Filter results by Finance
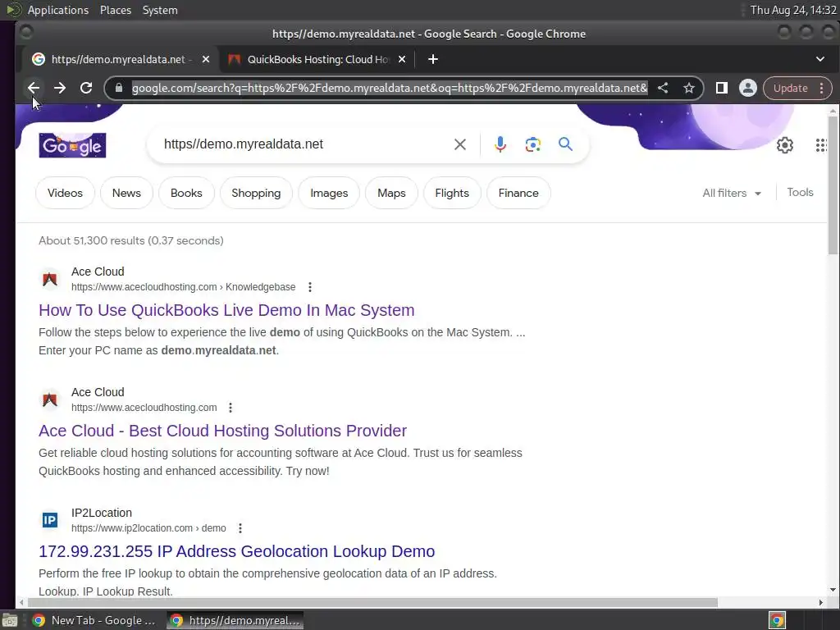The image size is (840, 630). (518, 193)
